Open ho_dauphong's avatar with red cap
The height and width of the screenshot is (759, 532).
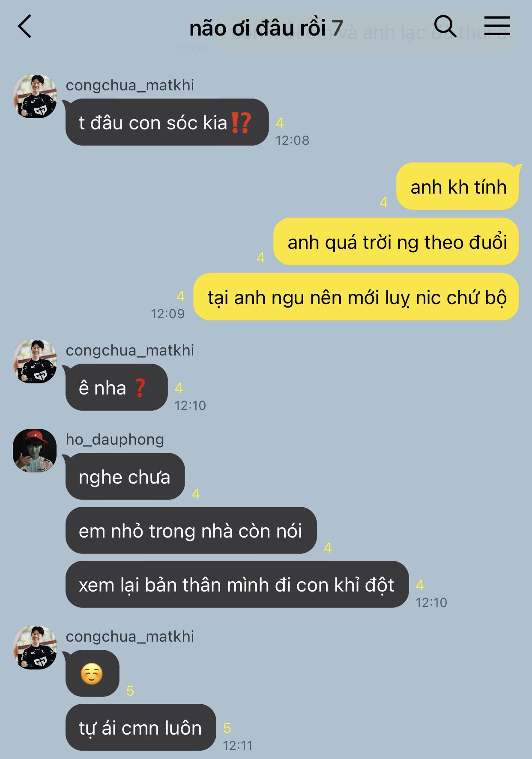tap(35, 451)
